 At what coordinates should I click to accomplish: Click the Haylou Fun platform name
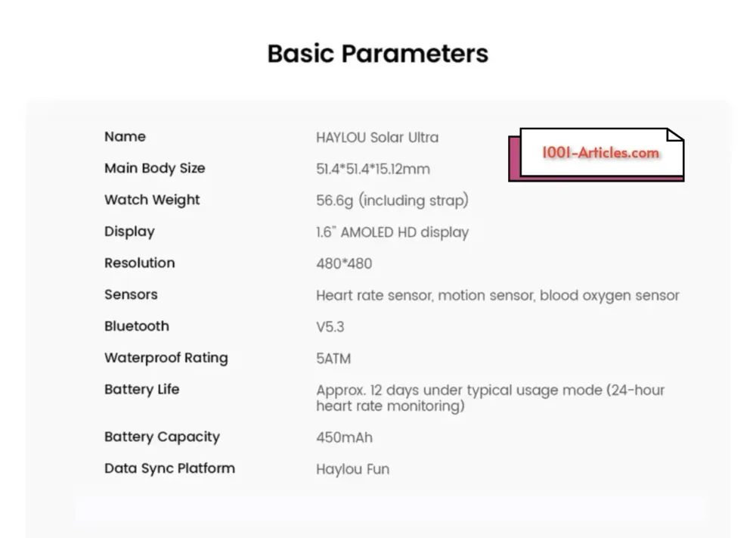pyautogui.click(x=353, y=469)
